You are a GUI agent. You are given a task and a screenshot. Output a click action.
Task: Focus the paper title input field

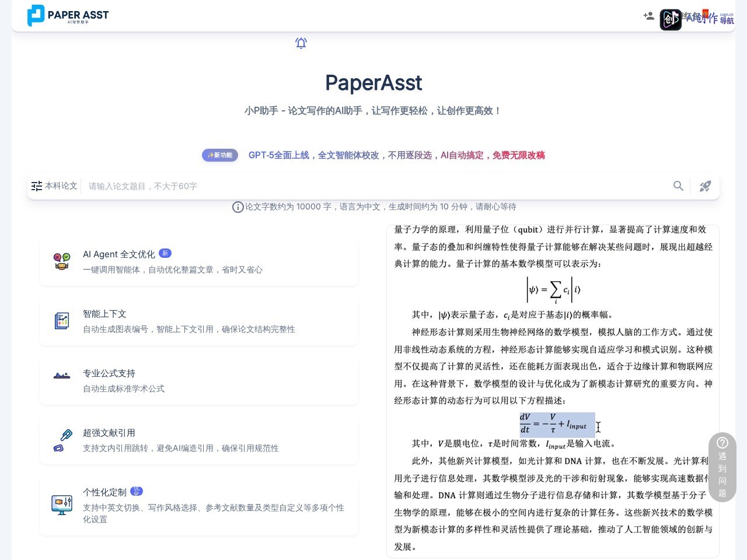coord(376,186)
